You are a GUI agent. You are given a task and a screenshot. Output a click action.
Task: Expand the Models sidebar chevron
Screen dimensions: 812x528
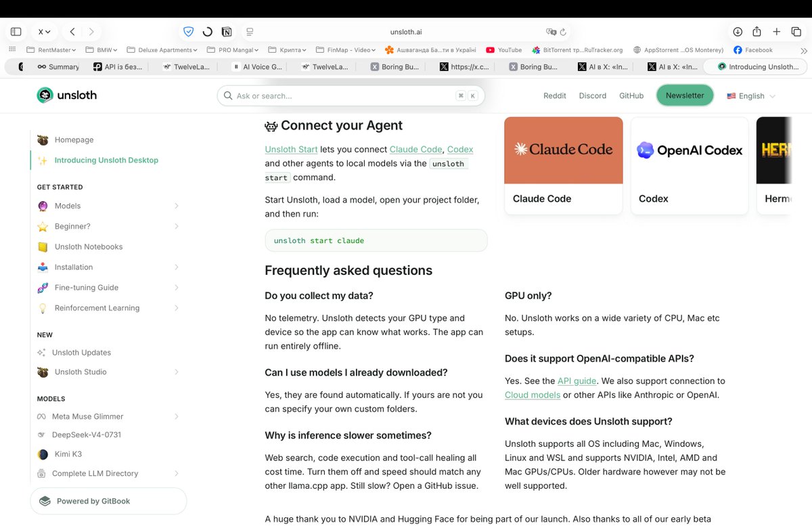(176, 206)
